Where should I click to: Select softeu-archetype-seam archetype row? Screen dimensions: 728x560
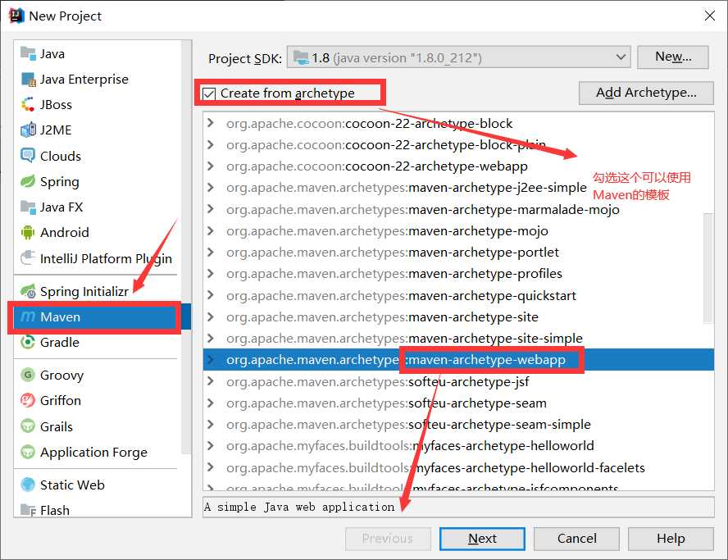tap(458, 403)
